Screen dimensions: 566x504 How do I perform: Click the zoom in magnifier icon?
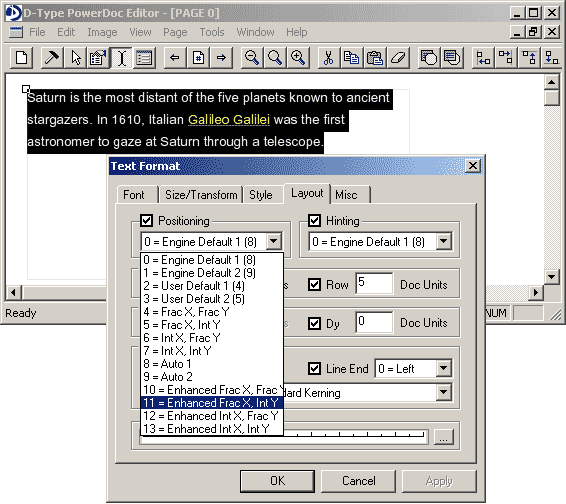coord(298,58)
